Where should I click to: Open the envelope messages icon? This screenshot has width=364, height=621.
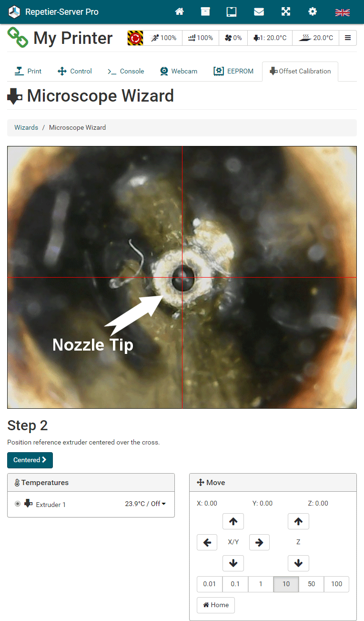[259, 12]
